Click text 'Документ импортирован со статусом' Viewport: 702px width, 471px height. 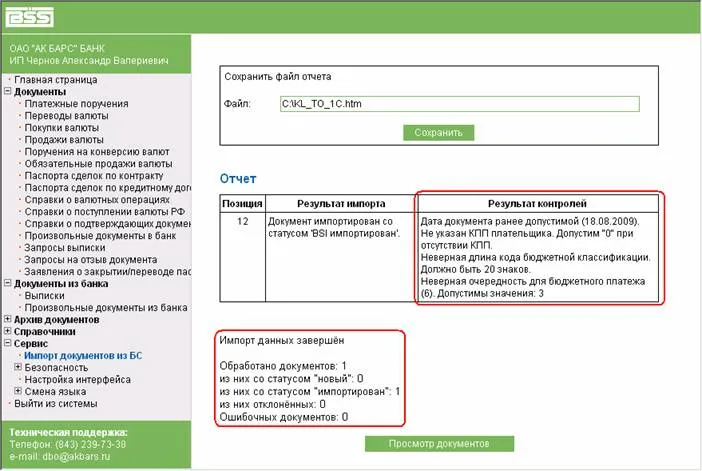tap(330, 227)
